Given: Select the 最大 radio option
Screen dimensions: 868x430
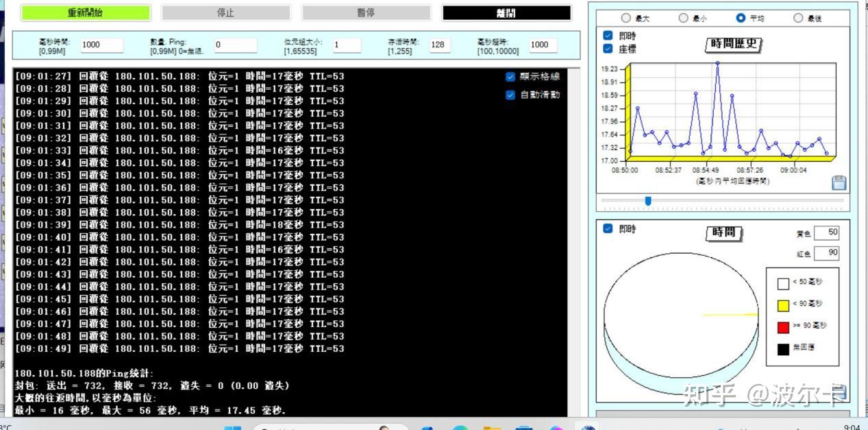Looking at the screenshot, I should (x=625, y=18).
